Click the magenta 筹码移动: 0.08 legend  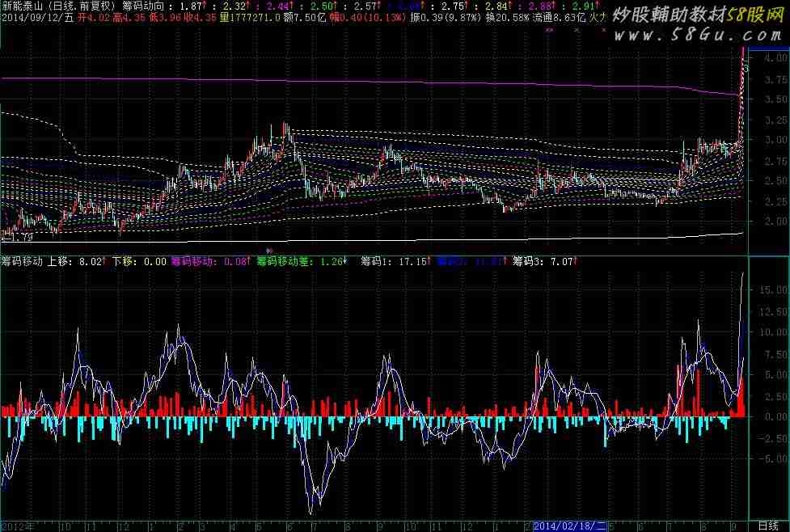click(210, 262)
